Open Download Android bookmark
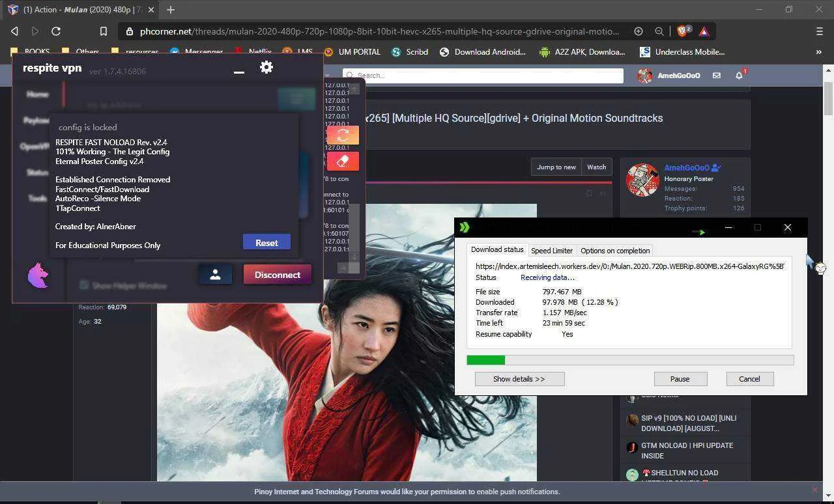The height and width of the screenshot is (504, 834). (x=483, y=52)
